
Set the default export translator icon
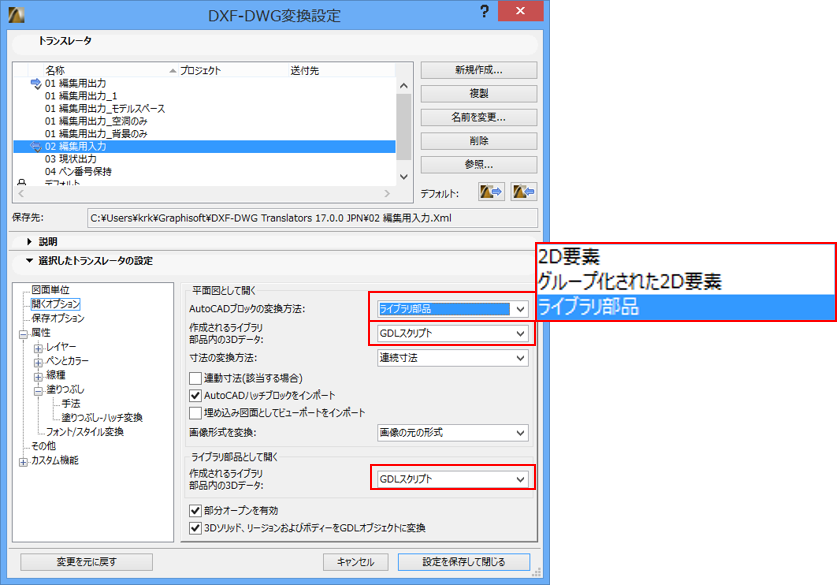coord(491,192)
